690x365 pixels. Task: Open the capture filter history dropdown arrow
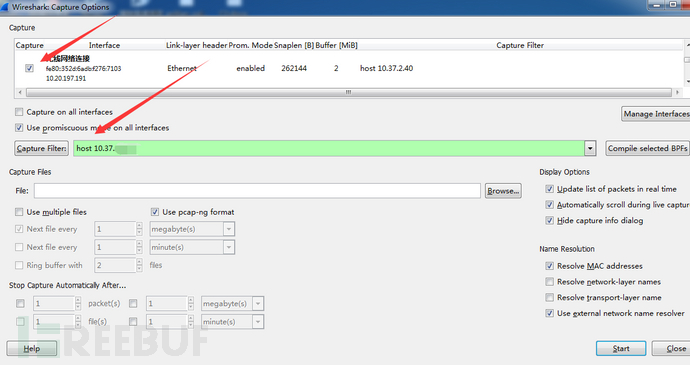(590, 148)
